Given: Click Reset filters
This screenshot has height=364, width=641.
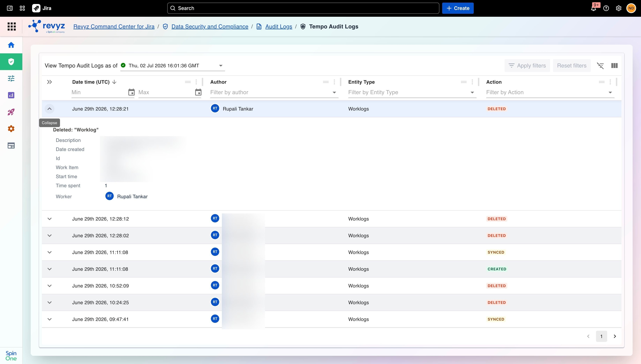Looking at the screenshot, I should (x=572, y=66).
